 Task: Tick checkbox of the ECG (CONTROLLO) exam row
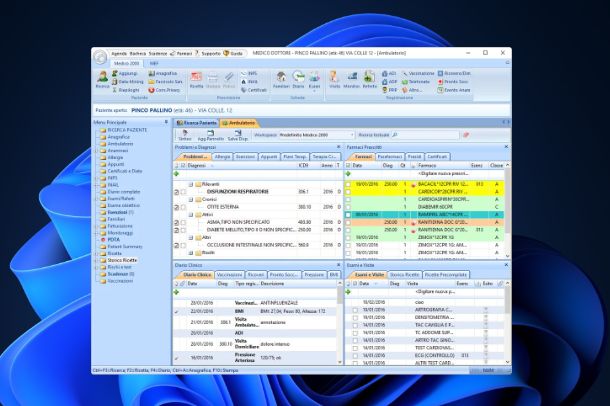[x=355, y=356]
